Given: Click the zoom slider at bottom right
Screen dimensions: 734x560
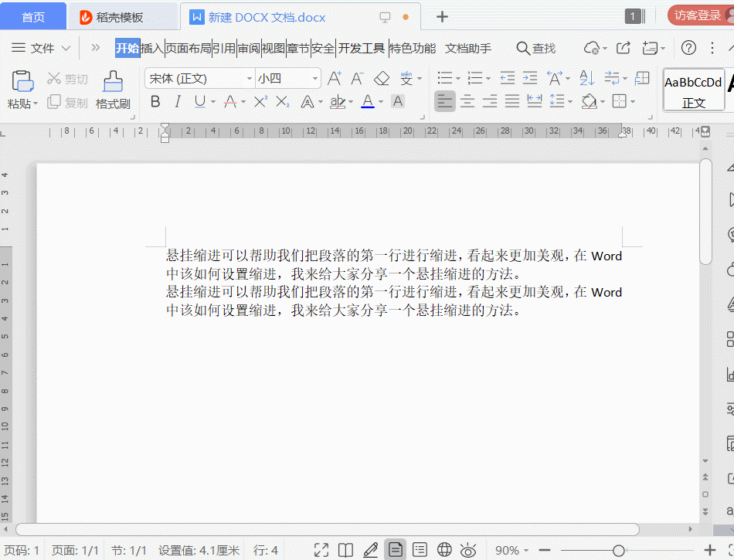Looking at the screenshot, I should point(618,550).
